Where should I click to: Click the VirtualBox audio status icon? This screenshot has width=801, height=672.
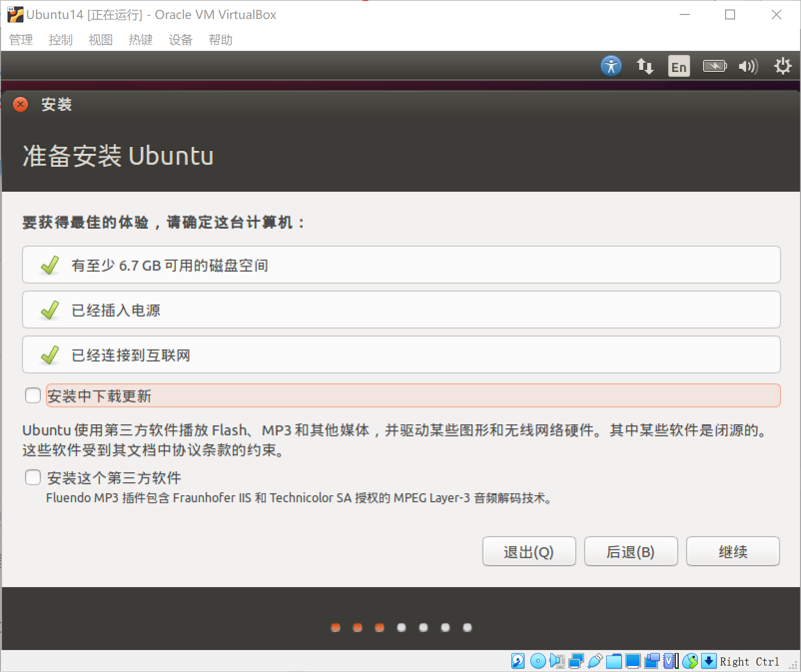click(x=557, y=661)
